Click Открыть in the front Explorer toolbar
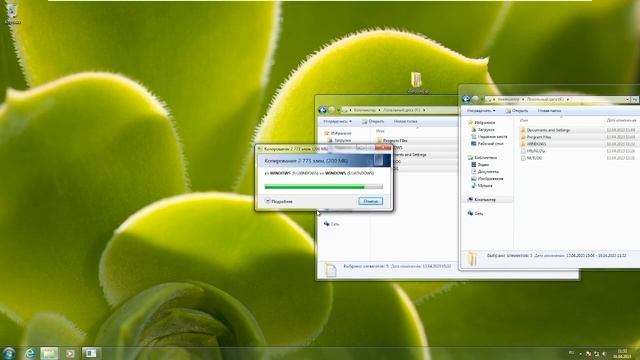Screen dimensions: 640x360 point(517,111)
